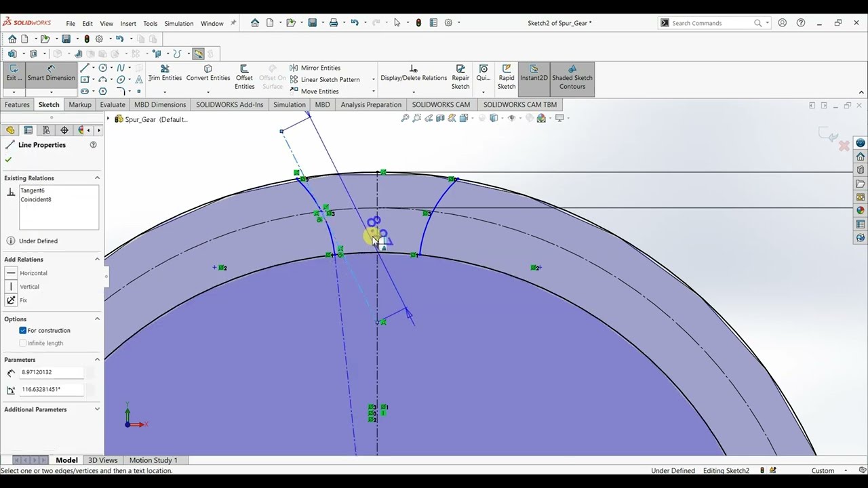Image resolution: width=868 pixels, height=488 pixels.
Task: Exit the sketch with Exit Sketch button
Action: coord(14,73)
